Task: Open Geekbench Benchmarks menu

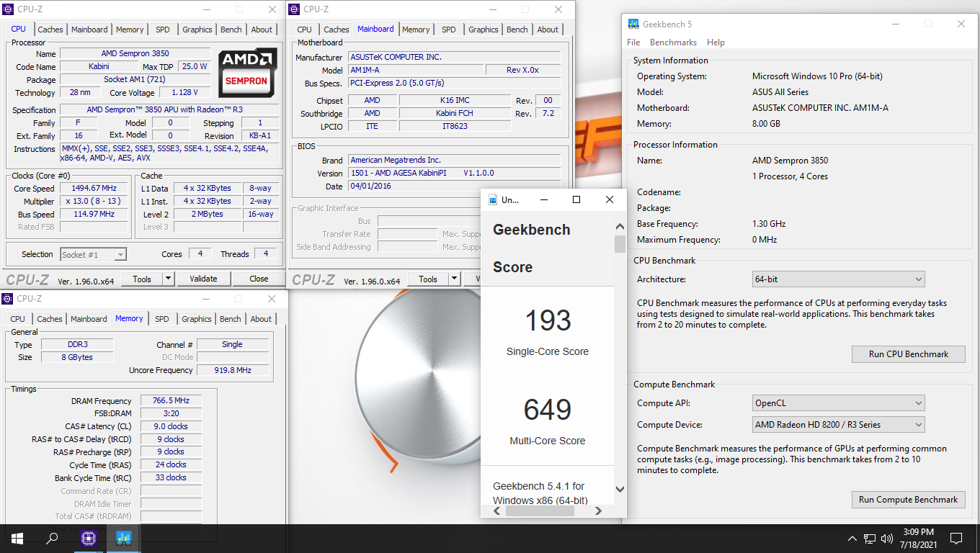Action: coord(674,42)
